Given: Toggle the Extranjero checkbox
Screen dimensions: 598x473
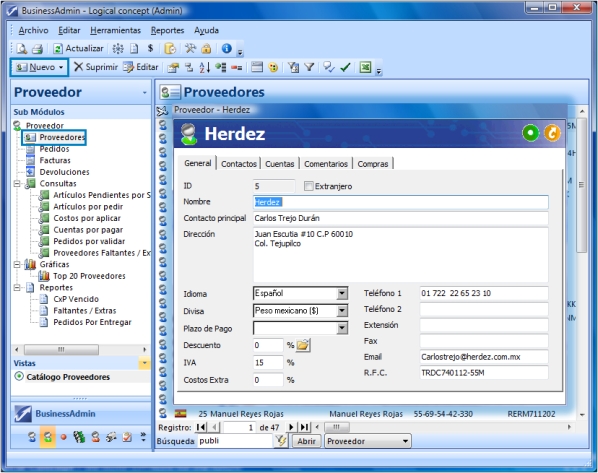Looking at the screenshot, I should [x=309, y=186].
